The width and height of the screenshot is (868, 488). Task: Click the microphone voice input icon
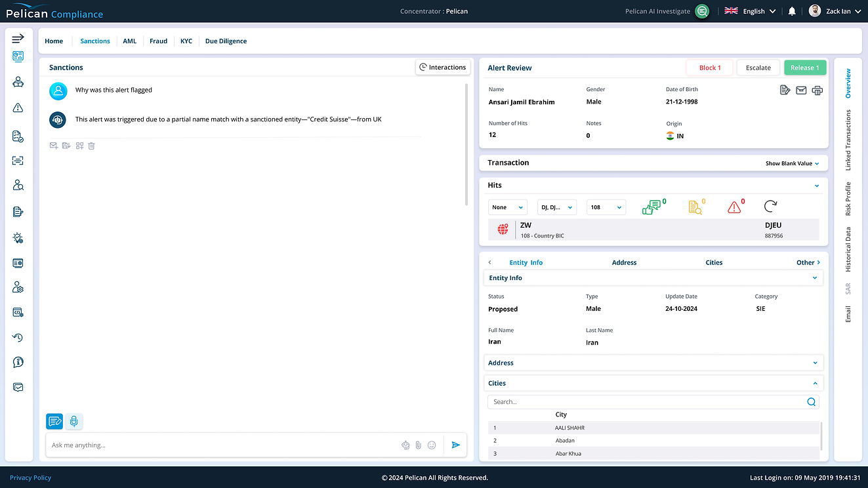point(74,421)
